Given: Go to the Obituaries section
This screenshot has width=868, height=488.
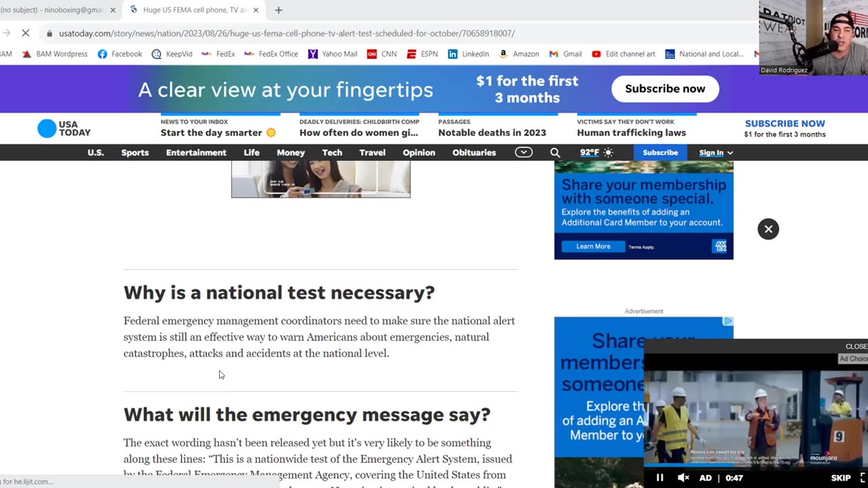Looking at the screenshot, I should coord(474,152).
